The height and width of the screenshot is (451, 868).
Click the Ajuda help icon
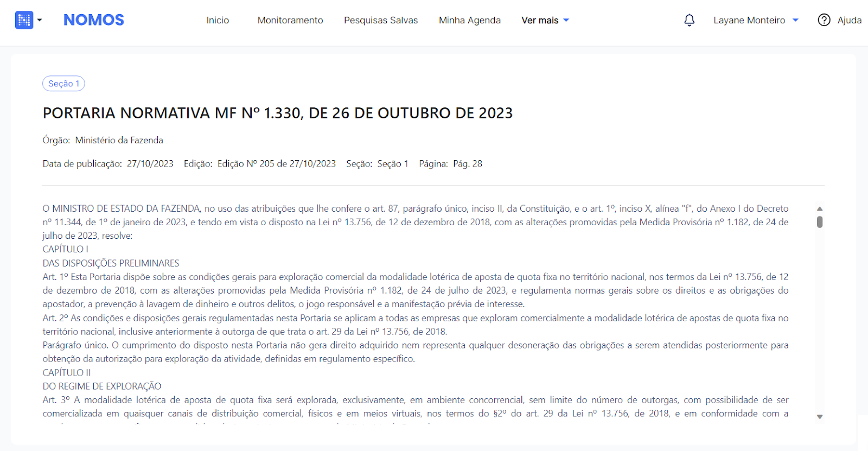click(x=824, y=20)
